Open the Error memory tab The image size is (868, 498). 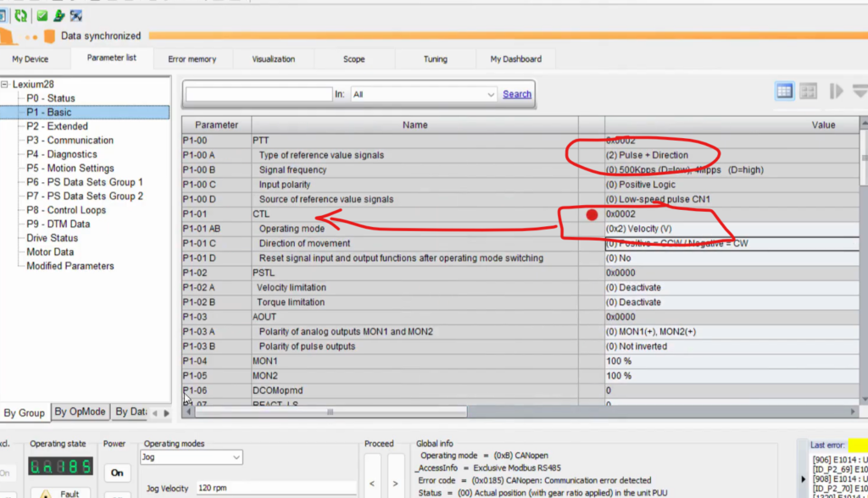pos(192,59)
